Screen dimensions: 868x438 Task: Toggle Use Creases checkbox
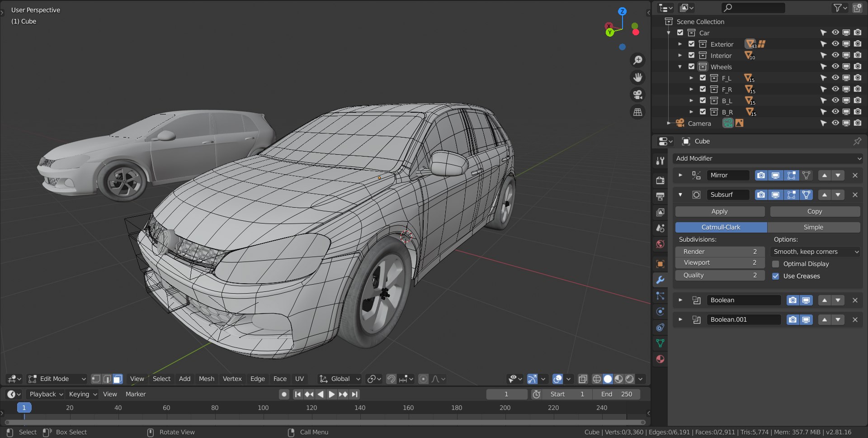click(x=776, y=276)
